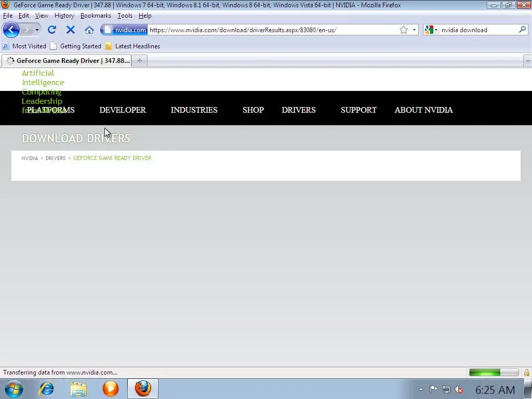Go to the Home page icon

[x=89, y=30]
